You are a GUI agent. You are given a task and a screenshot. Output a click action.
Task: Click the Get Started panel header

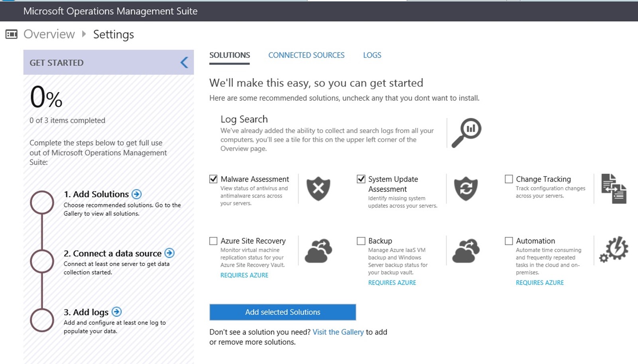click(108, 63)
